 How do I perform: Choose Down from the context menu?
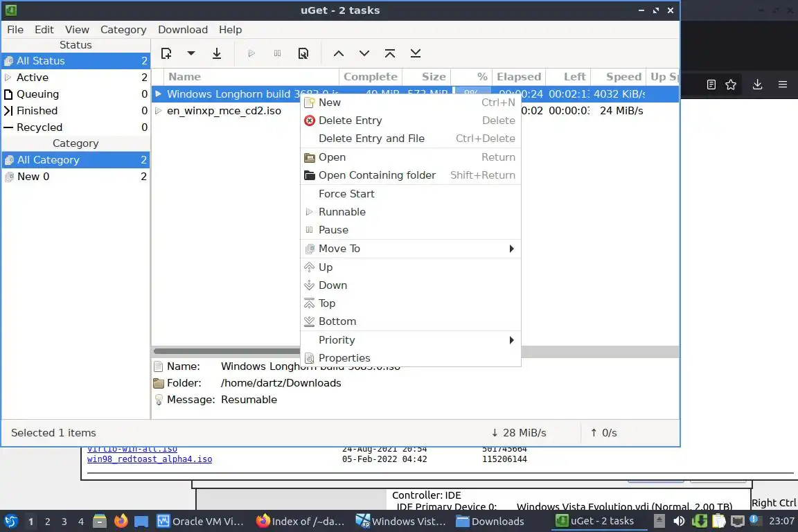[411, 285]
